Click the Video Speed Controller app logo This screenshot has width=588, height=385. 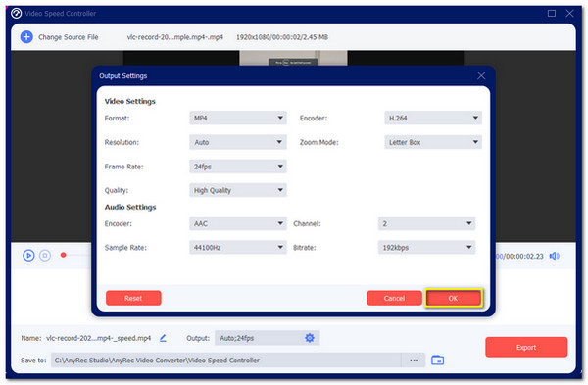16,14
